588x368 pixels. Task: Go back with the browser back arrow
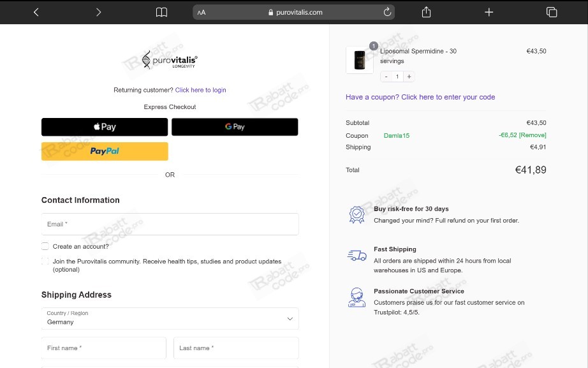(x=36, y=12)
